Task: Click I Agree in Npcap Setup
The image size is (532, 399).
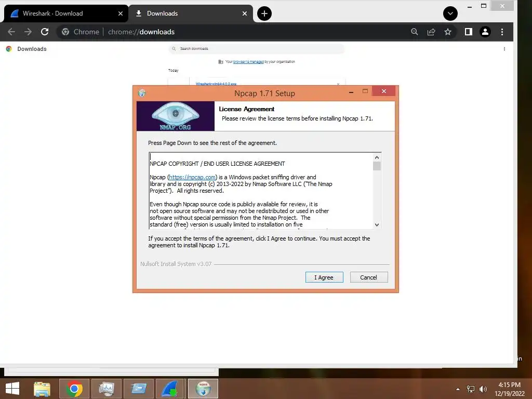Action: click(324, 277)
